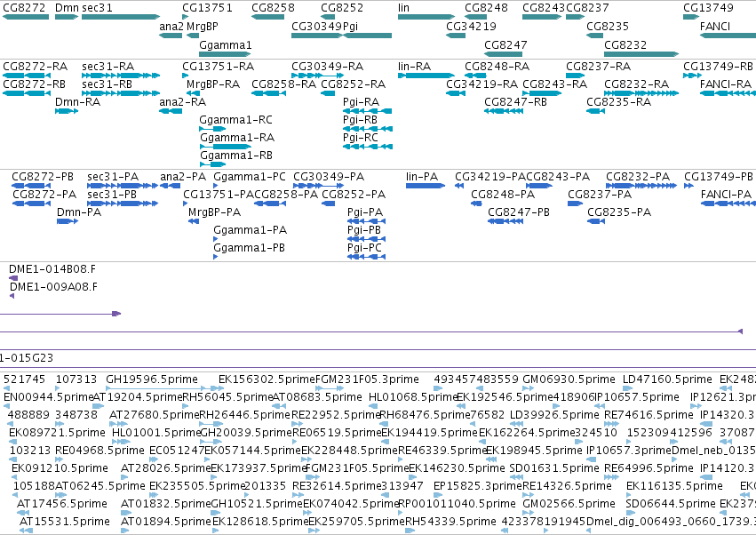Click transcript 'FANCI-RA'
Screen dimensions: 756x535
(726, 84)
